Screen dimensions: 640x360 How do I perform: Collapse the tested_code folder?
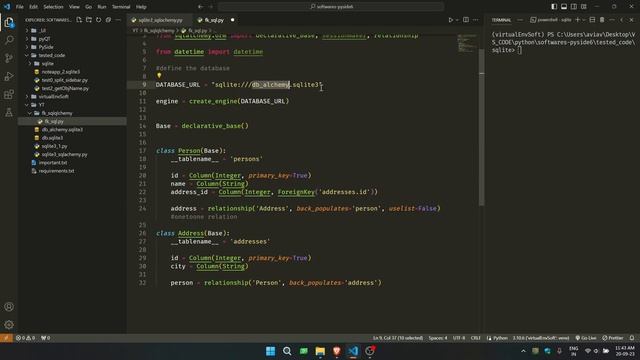click(x=51, y=55)
